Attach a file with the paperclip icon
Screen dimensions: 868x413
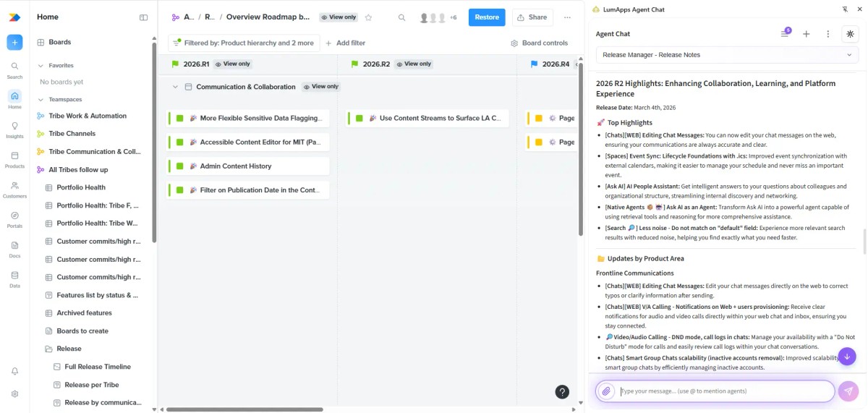pyautogui.click(x=607, y=391)
